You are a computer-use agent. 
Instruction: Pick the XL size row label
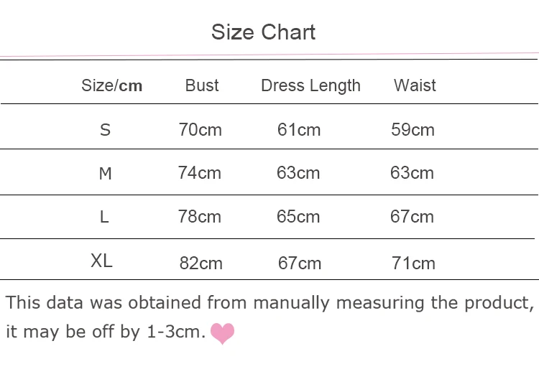[102, 261]
